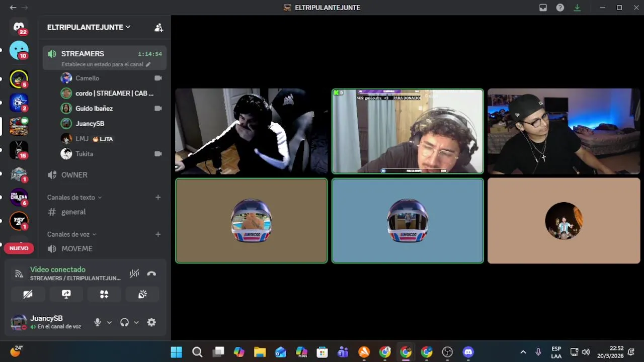Toggle headphones deafen

pyautogui.click(x=124, y=322)
